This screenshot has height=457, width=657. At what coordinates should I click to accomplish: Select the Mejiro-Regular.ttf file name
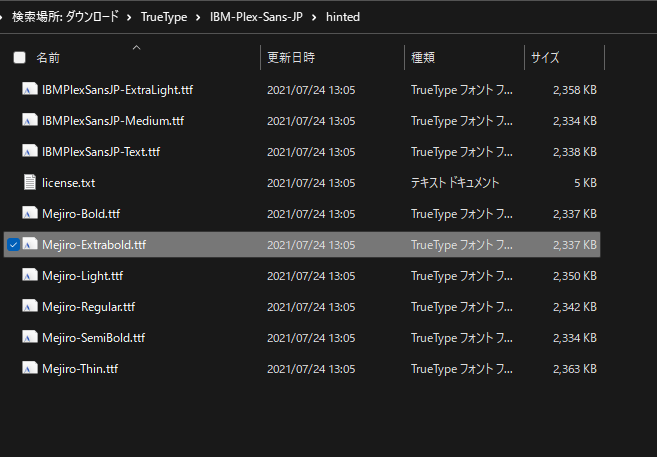(x=88, y=307)
